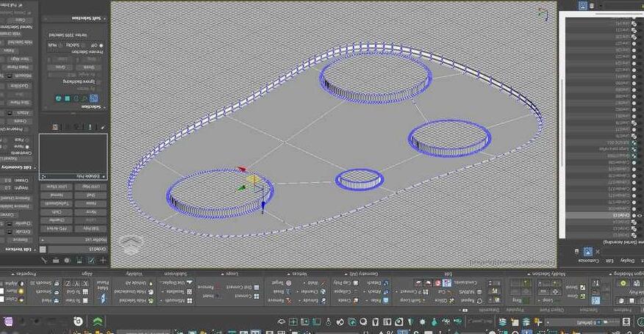Open the layer dropdown showing 0 (default)
The height and width of the screenshot is (334, 644).
582,322
